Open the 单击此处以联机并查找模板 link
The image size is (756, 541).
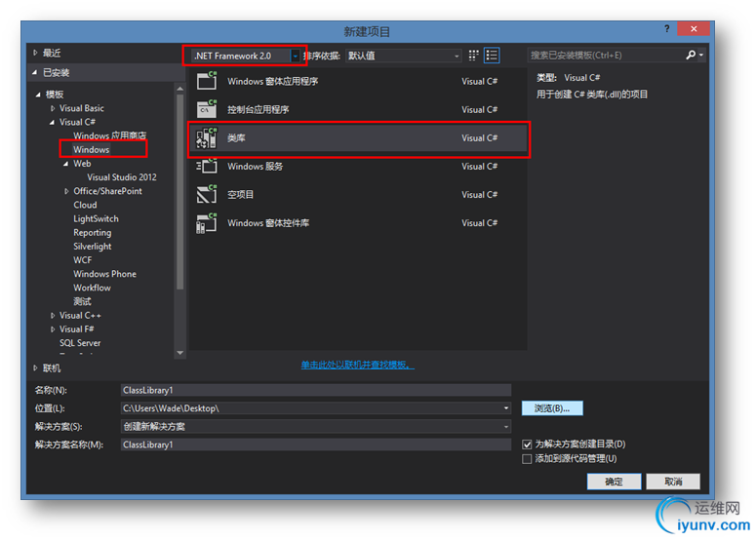[357, 365]
